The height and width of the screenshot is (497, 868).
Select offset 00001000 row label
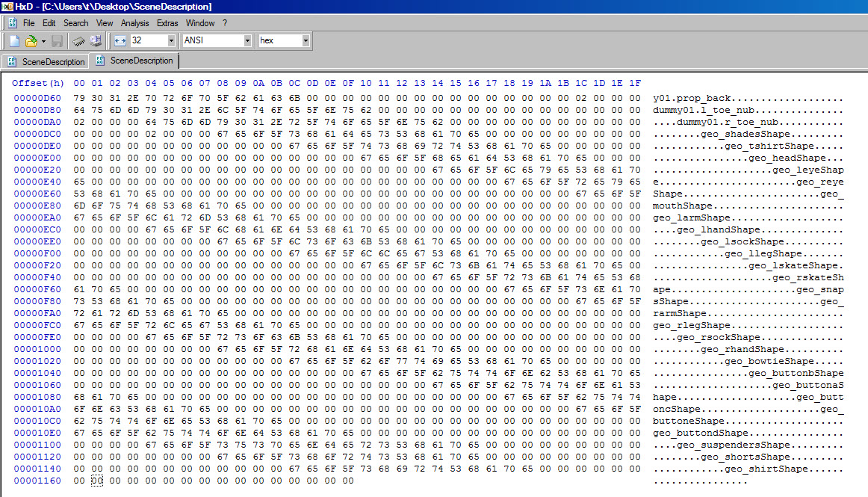pyautogui.click(x=37, y=349)
